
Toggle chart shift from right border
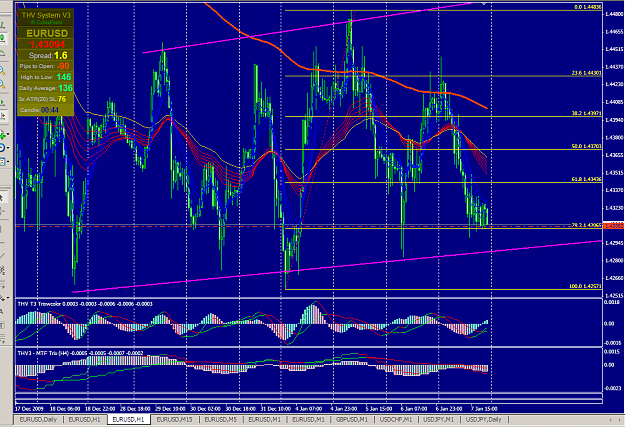2,116
